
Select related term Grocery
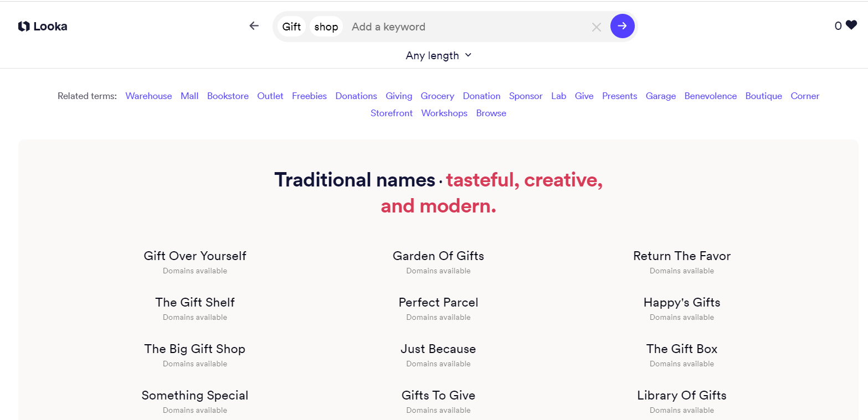click(x=438, y=96)
